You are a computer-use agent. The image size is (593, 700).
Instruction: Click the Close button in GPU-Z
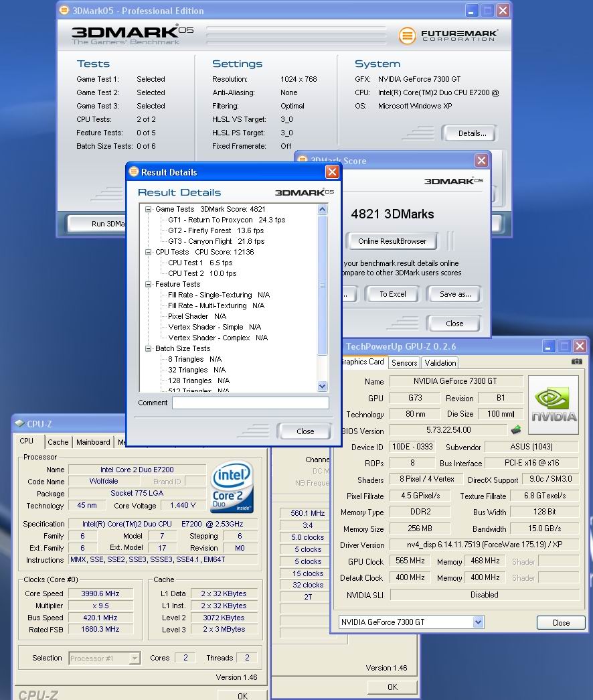click(x=560, y=622)
